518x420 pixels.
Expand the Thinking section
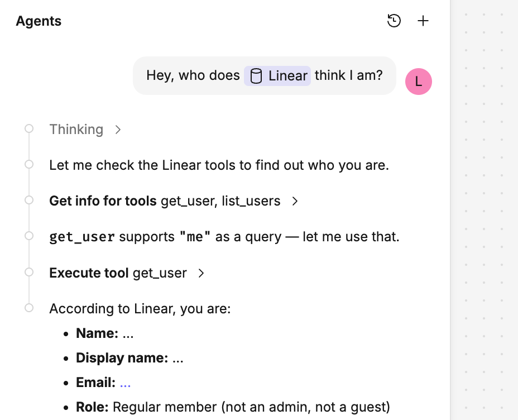pyautogui.click(x=85, y=129)
